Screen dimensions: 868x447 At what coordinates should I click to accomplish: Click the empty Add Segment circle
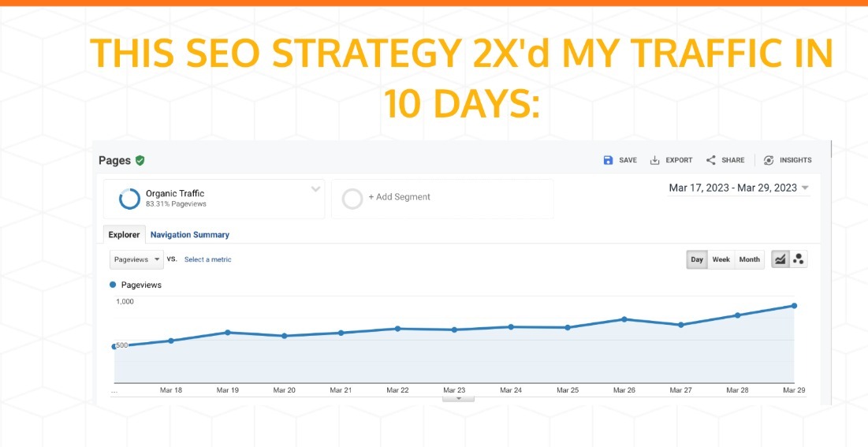point(352,199)
